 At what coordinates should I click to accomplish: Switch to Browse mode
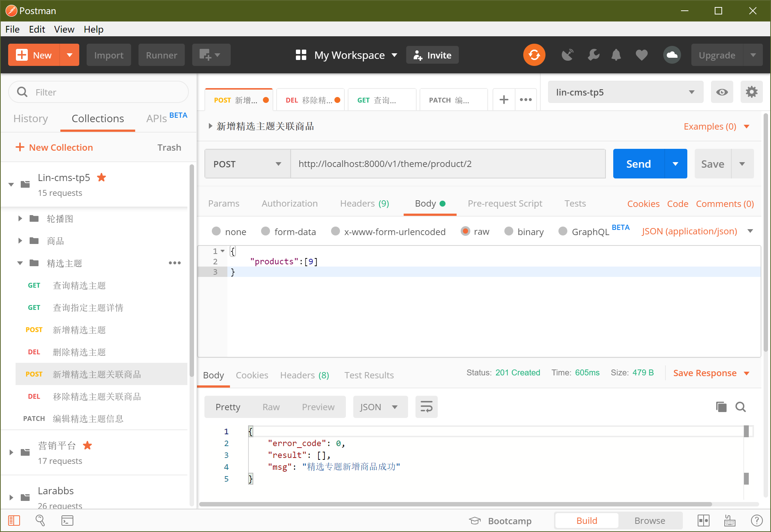(650, 521)
